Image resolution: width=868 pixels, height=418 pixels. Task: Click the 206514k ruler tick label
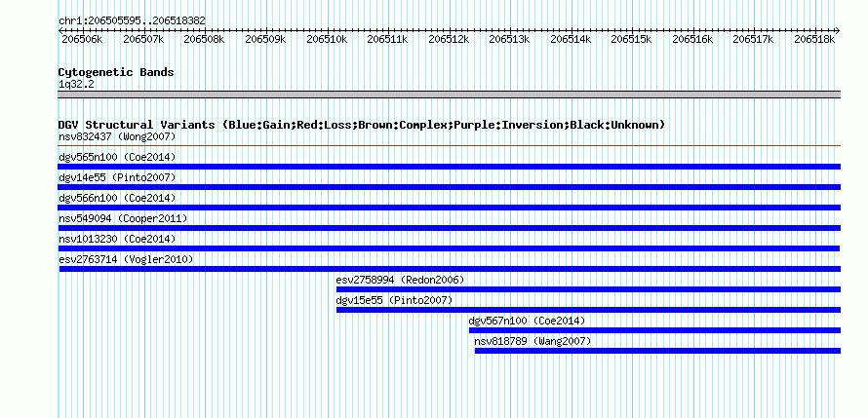(571, 39)
